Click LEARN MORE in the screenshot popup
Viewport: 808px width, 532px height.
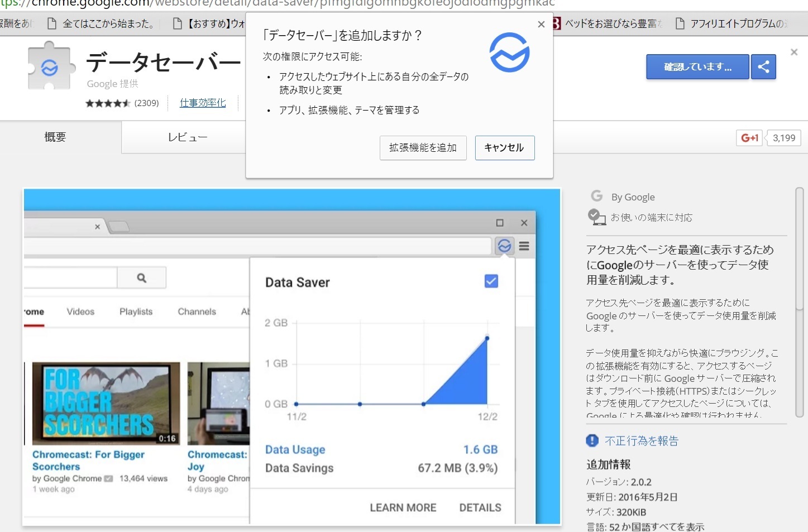pos(403,507)
